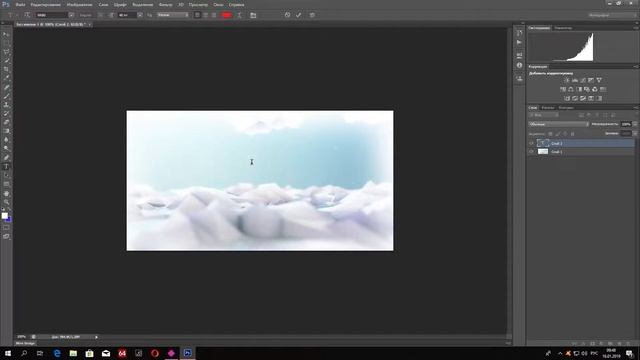
Task: Select the Brush tool
Action: tap(6, 96)
